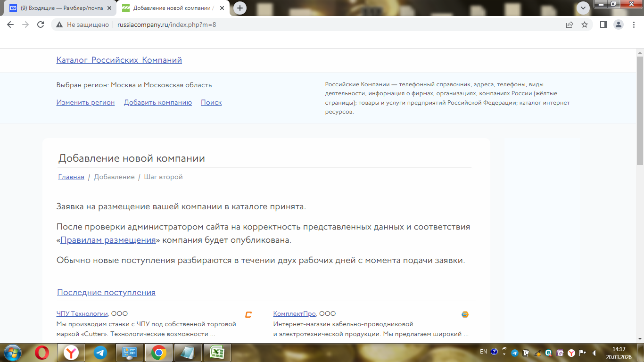
Task: Share this page via the share icon
Action: 570,25
